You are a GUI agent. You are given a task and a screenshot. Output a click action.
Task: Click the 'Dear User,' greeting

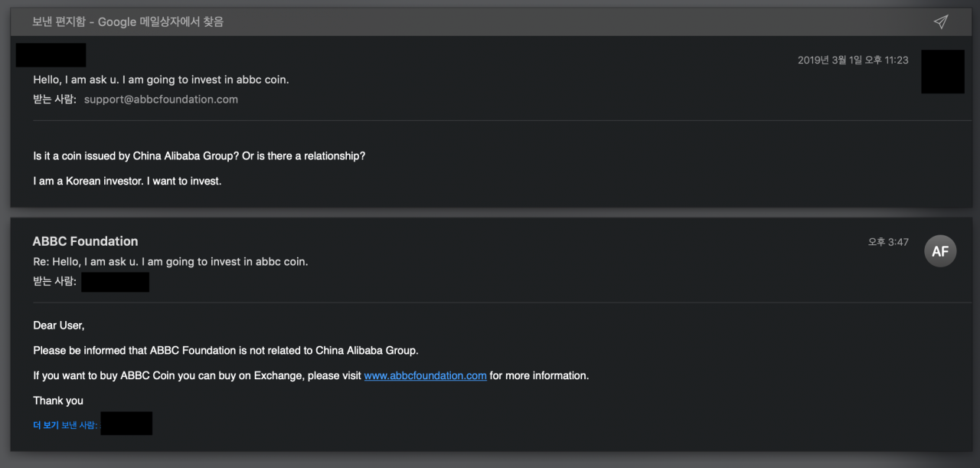tap(59, 326)
